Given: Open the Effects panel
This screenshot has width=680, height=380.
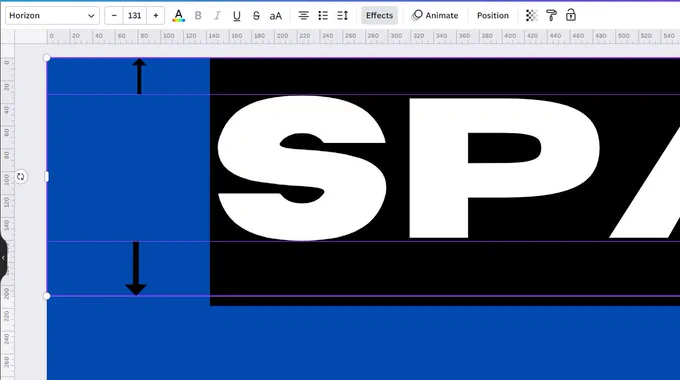Looking at the screenshot, I should pyautogui.click(x=379, y=16).
